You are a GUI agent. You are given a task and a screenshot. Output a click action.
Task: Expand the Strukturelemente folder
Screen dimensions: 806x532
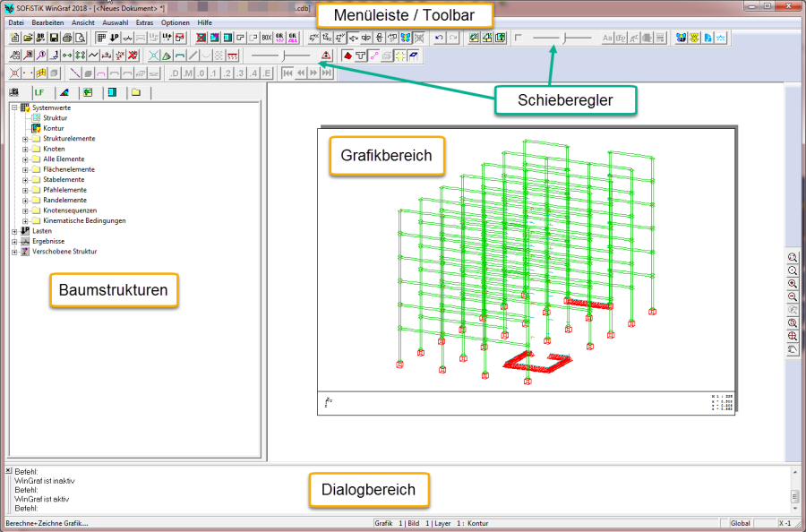tap(25, 139)
